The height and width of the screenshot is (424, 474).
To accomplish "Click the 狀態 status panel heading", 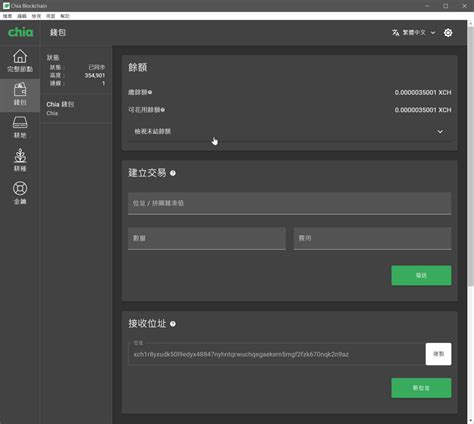I will tap(53, 58).
